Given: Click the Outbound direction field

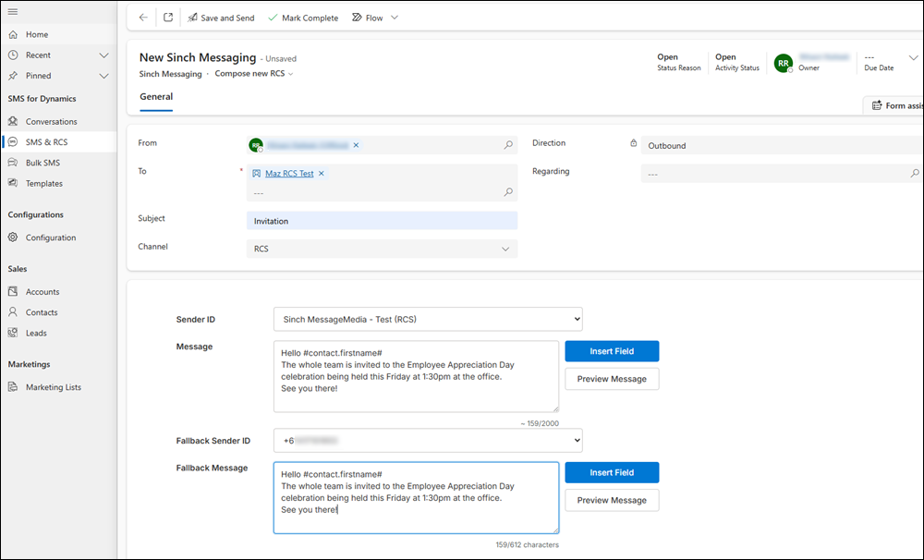Looking at the screenshot, I should click(781, 146).
